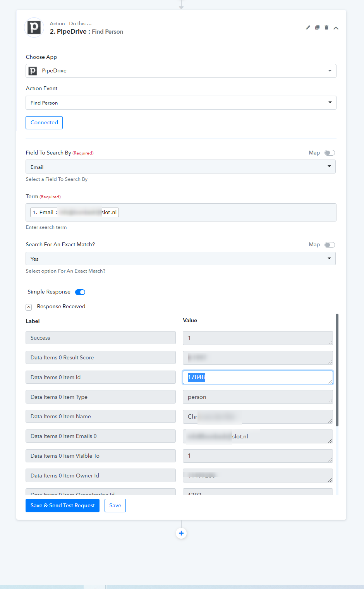Toggle Map switch for Exact Match

coord(330,245)
